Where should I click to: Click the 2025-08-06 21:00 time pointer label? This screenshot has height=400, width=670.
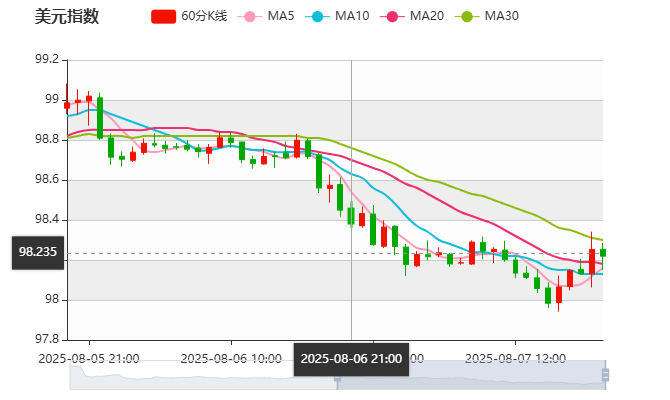(351, 358)
